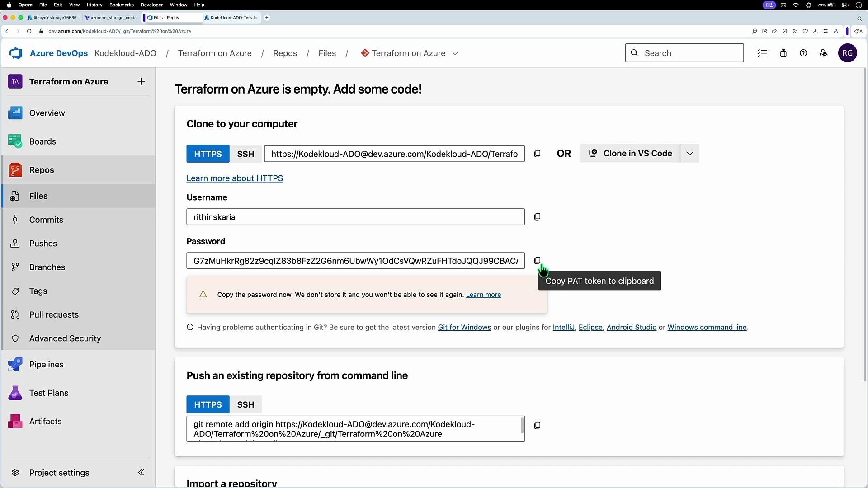Open the Windows command line link
Viewport: 868px width, 488px height.
tap(707, 327)
